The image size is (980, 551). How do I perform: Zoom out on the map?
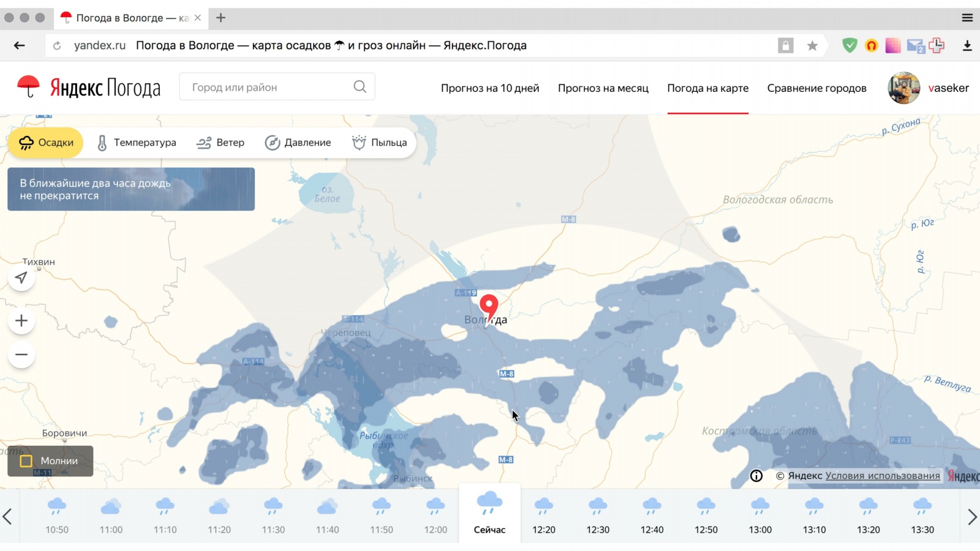(21, 354)
